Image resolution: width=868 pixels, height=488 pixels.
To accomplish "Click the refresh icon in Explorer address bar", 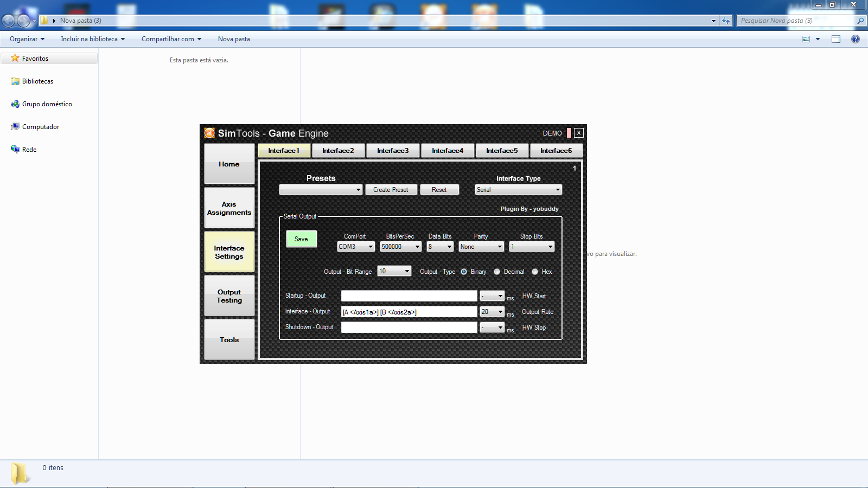I will click(x=726, y=21).
